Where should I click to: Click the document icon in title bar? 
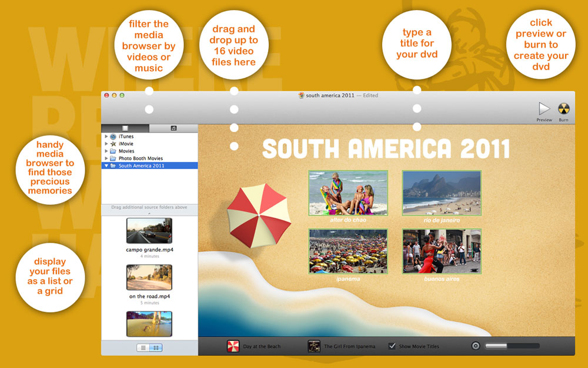click(x=301, y=95)
